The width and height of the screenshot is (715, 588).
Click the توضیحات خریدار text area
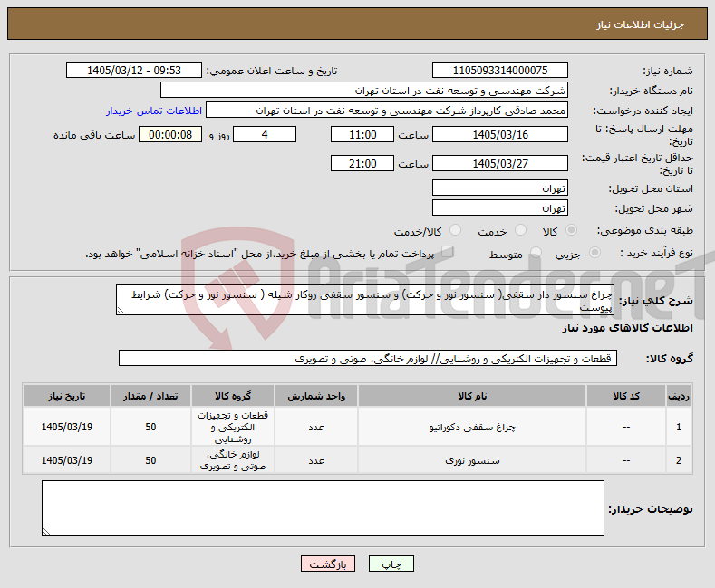click(x=323, y=508)
